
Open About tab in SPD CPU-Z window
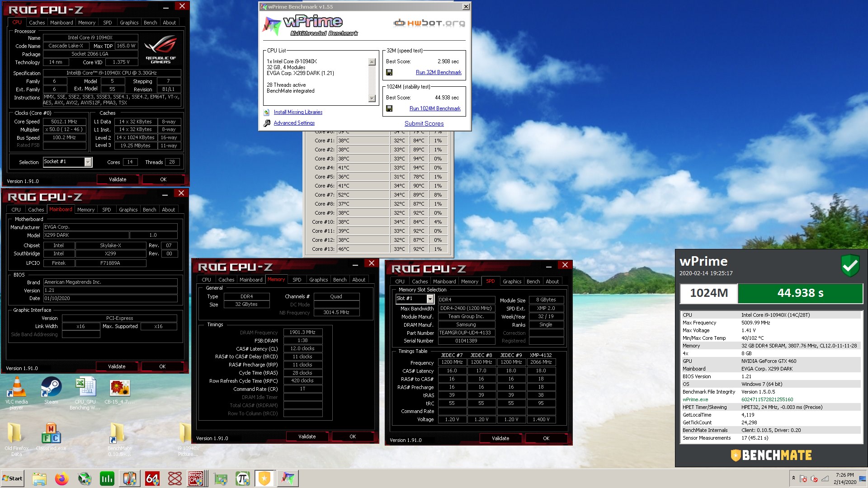(x=552, y=282)
